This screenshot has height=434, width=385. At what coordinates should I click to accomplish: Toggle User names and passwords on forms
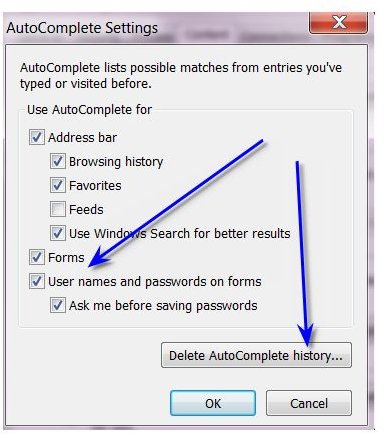[x=37, y=281]
